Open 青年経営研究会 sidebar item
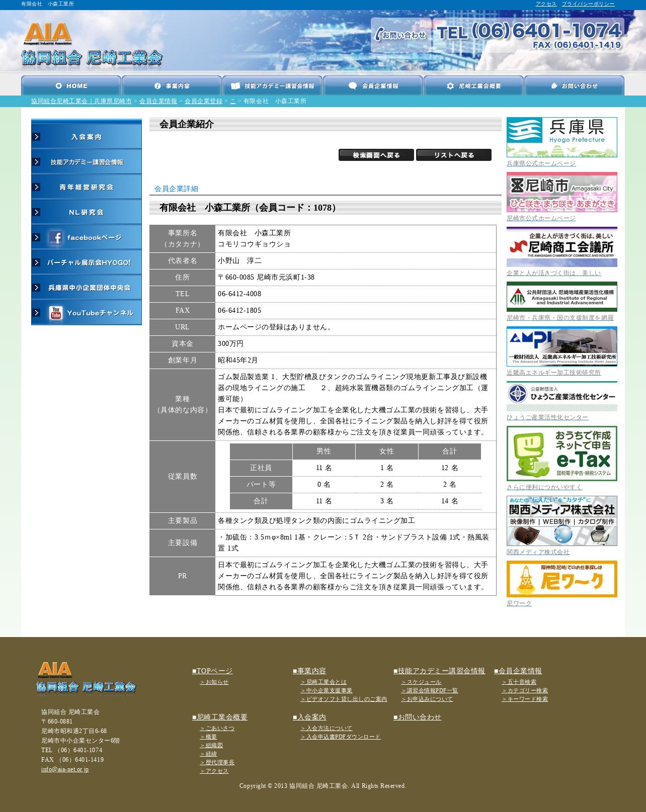Image resolution: width=646 pixels, height=812 pixels. pos(87,187)
